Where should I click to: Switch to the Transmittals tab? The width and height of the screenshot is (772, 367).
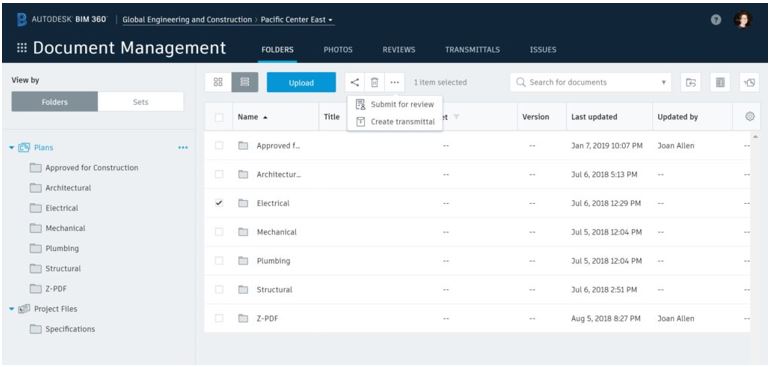472,49
